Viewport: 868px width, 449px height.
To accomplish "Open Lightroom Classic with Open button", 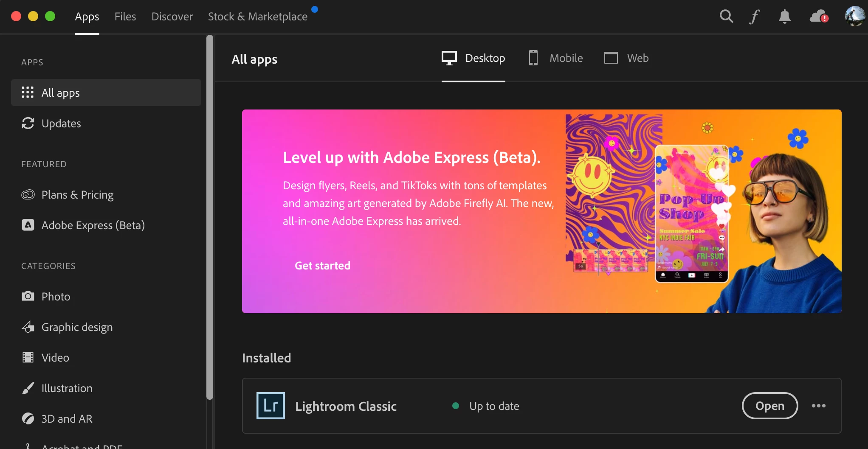I will point(769,406).
